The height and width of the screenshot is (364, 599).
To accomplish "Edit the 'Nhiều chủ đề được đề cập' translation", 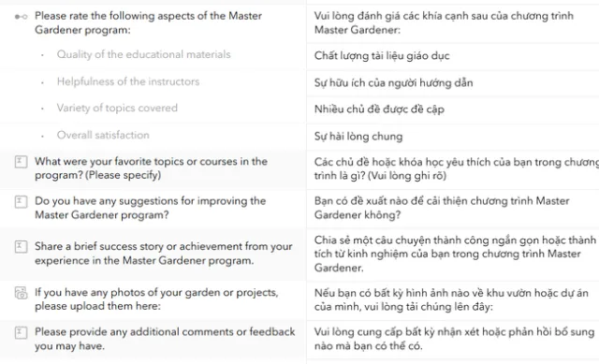I will (x=453, y=109).
